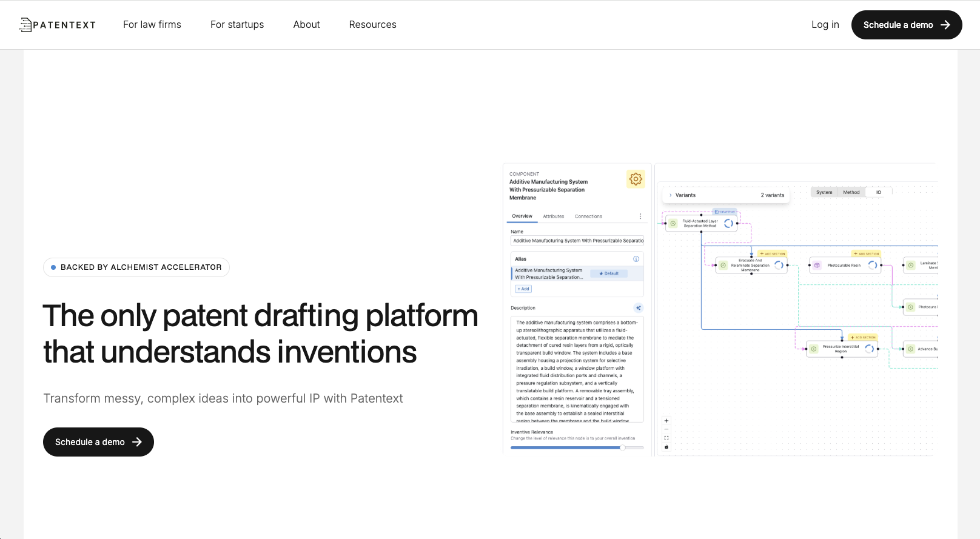Select the Method view toggle
Viewport: 980px width, 539px height.
click(851, 192)
